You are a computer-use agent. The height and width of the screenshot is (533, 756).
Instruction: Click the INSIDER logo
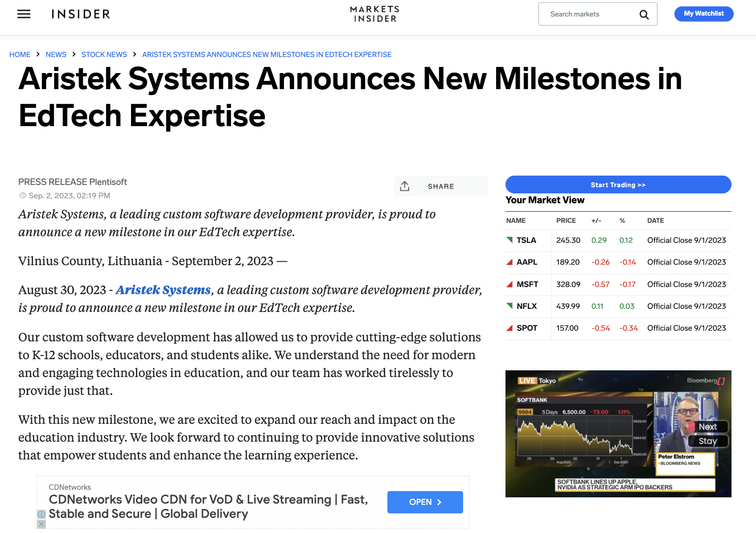coord(81,14)
